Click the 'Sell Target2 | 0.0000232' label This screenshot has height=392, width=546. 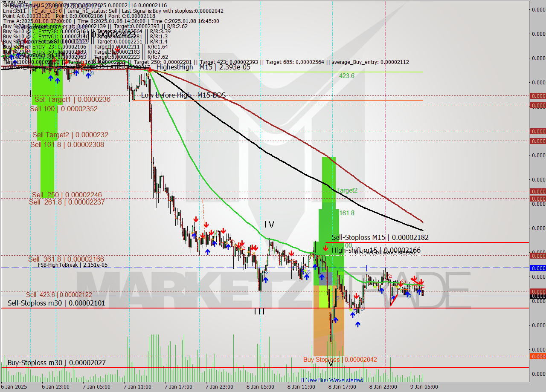tap(70, 135)
